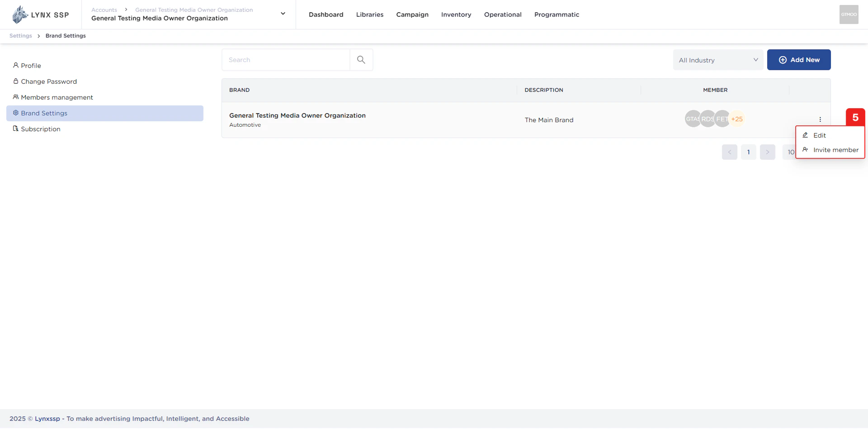This screenshot has height=429, width=868.
Task: Click the FET member avatar
Action: tap(722, 119)
